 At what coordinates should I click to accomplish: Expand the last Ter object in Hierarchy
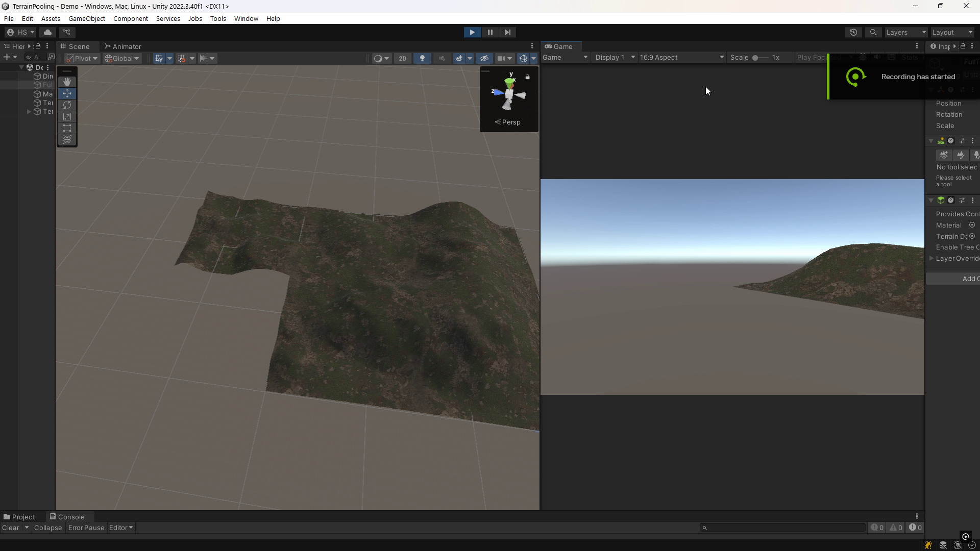pyautogui.click(x=29, y=112)
